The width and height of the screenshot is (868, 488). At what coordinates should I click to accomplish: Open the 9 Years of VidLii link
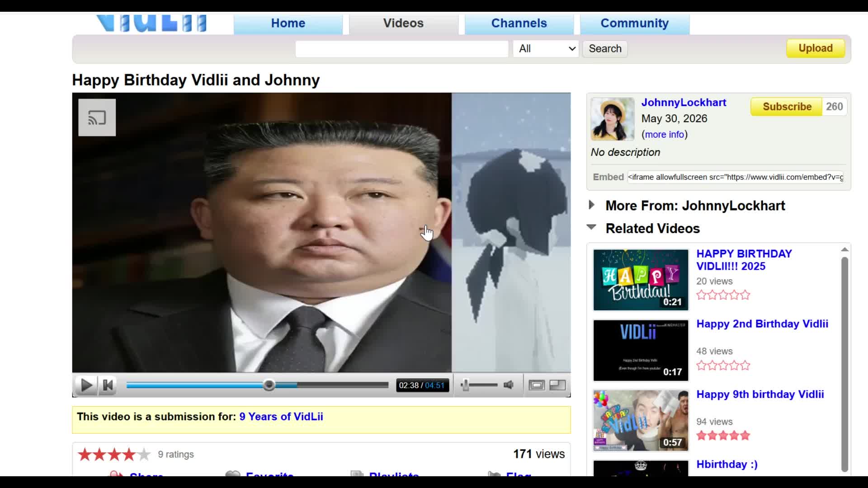[x=281, y=417]
